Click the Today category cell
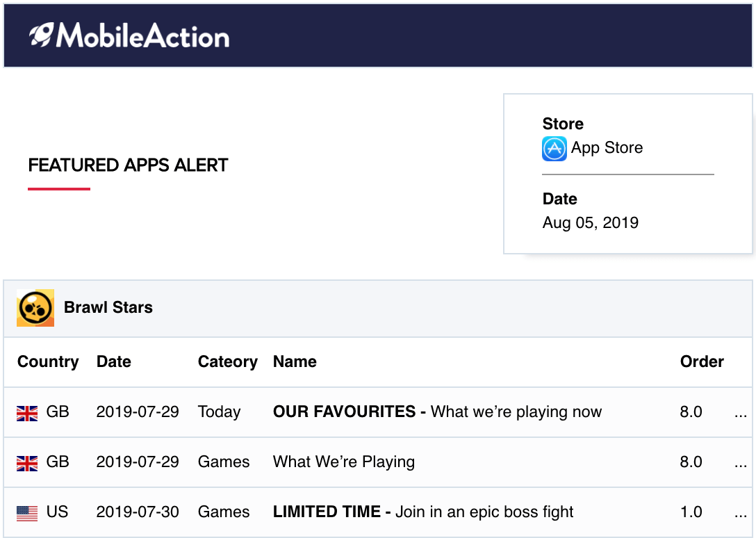756x538 pixels. point(219,411)
